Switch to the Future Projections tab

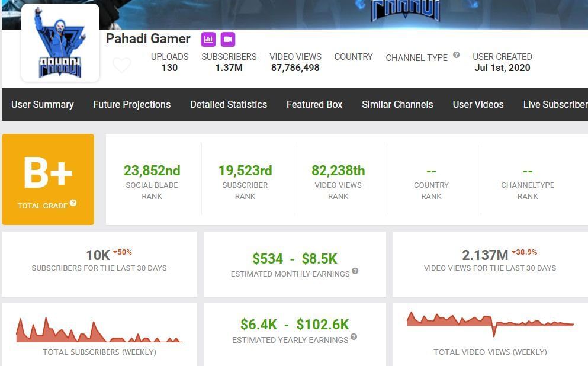[132, 104]
